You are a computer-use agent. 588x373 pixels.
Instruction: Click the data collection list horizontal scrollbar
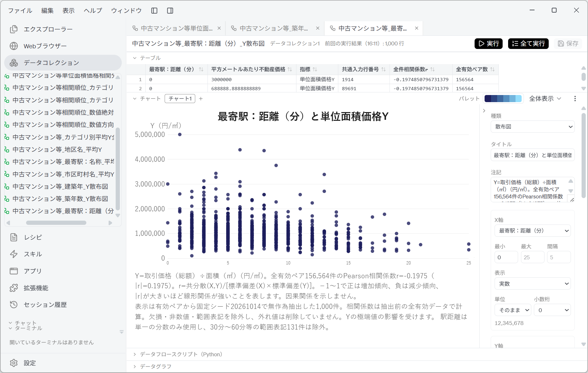[56, 223]
